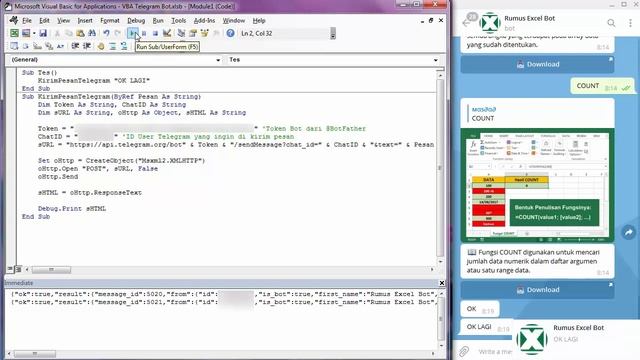Screen dimensions: 640x360
Task: Open the toolbar options overflow arrow
Action: pyautogui.click(x=333, y=34)
